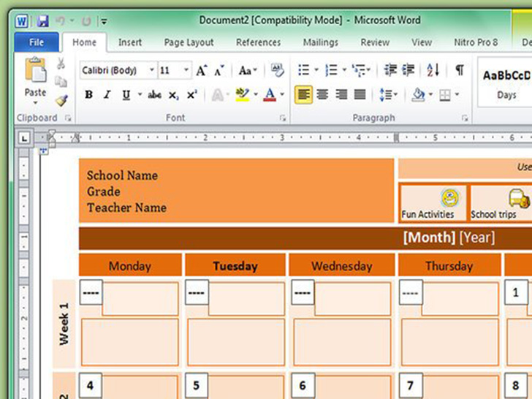The height and width of the screenshot is (399, 532).
Task: Toggle Strikethrough abc formatting
Action: (154, 95)
